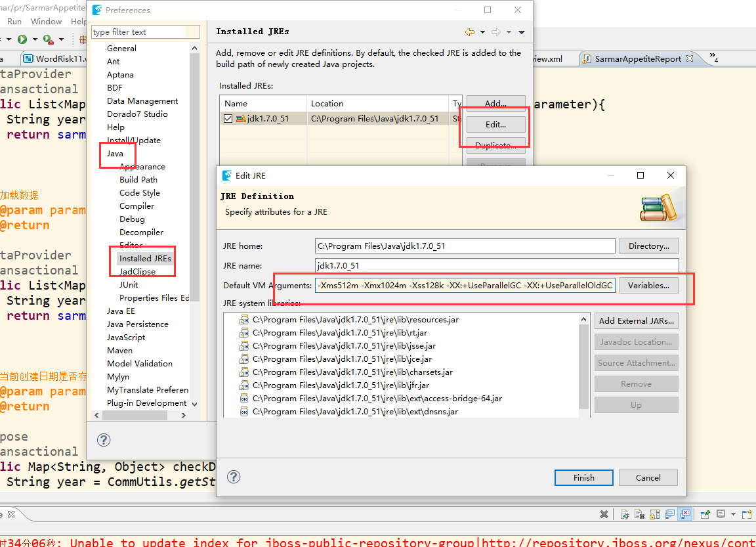Go back in Preferences page history
The image size is (756, 547).
click(x=470, y=32)
